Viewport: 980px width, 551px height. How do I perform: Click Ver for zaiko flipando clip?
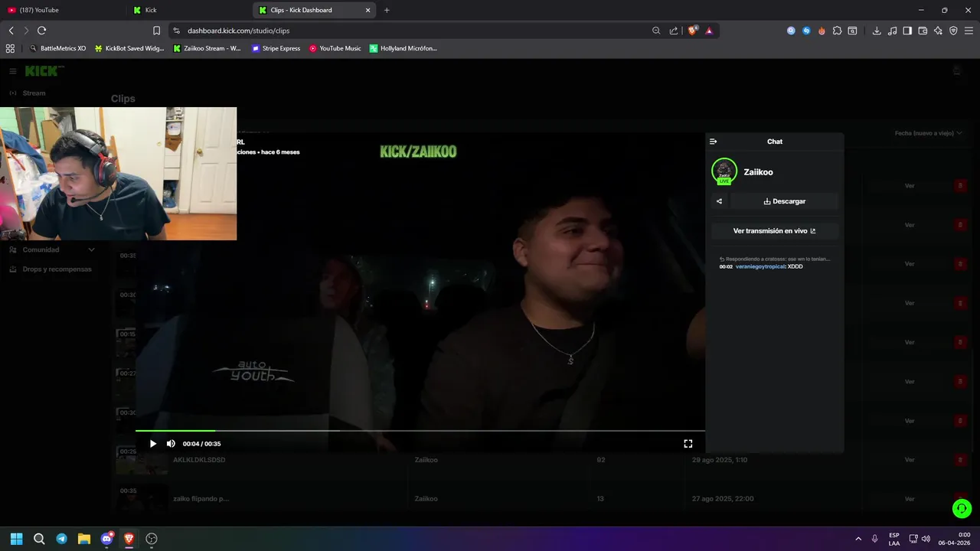point(910,499)
